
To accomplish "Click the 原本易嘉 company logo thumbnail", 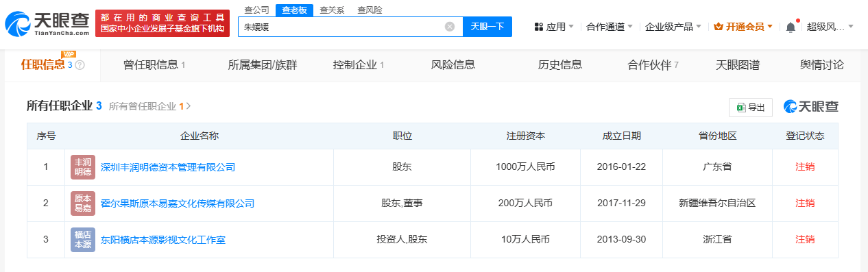I will (83, 203).
